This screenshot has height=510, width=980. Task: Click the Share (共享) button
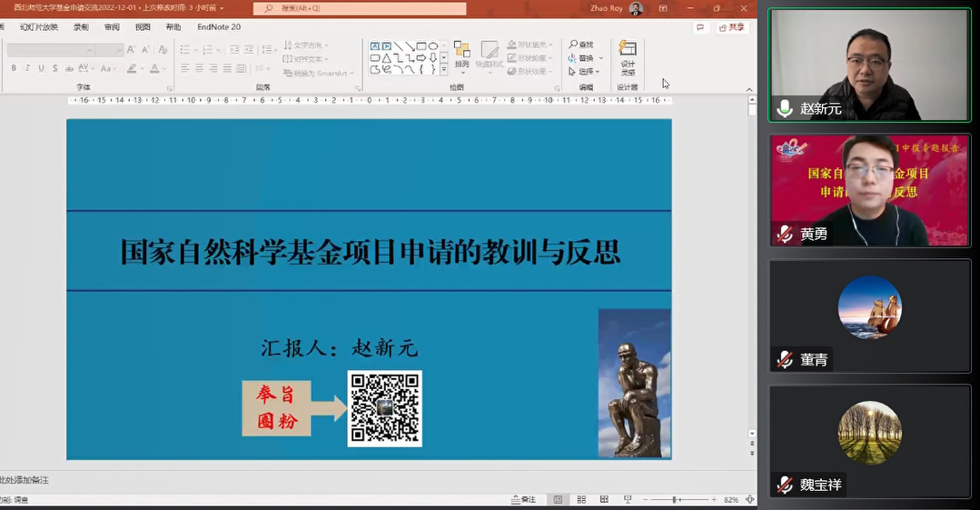[732, 27]
